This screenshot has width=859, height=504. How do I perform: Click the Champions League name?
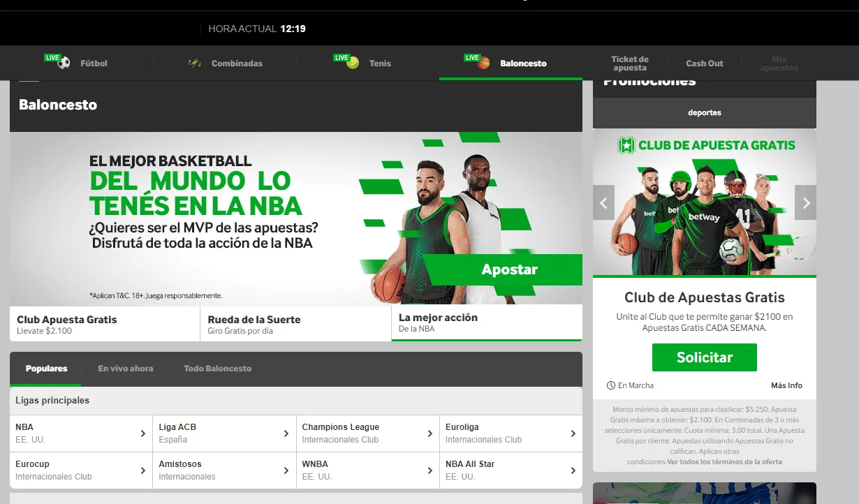click(341, 427)
